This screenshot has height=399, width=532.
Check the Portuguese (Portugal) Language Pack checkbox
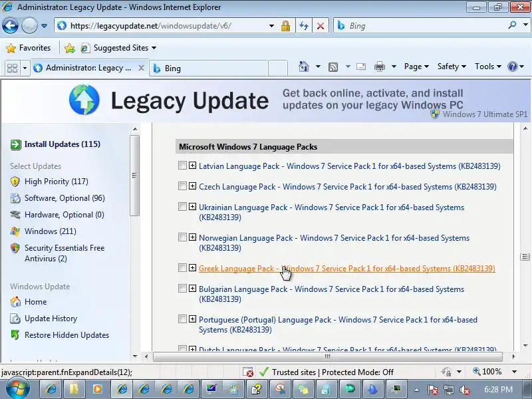[x=182, y=319]
